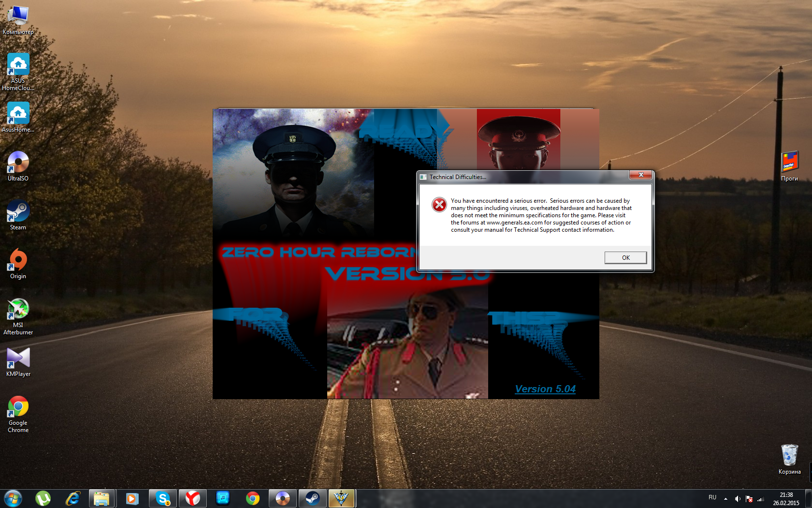Open uTorrent from the taskbar
The width and height of the screenshot is (812, 508).
(x=43, y=498)
